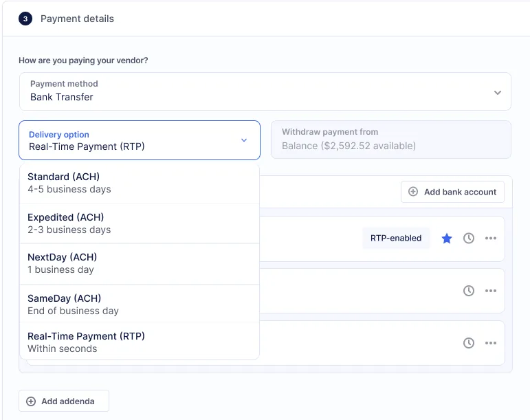
Task: Open the Withdraw payment from field
Action: pyautogui.click(x=391, y=140)
